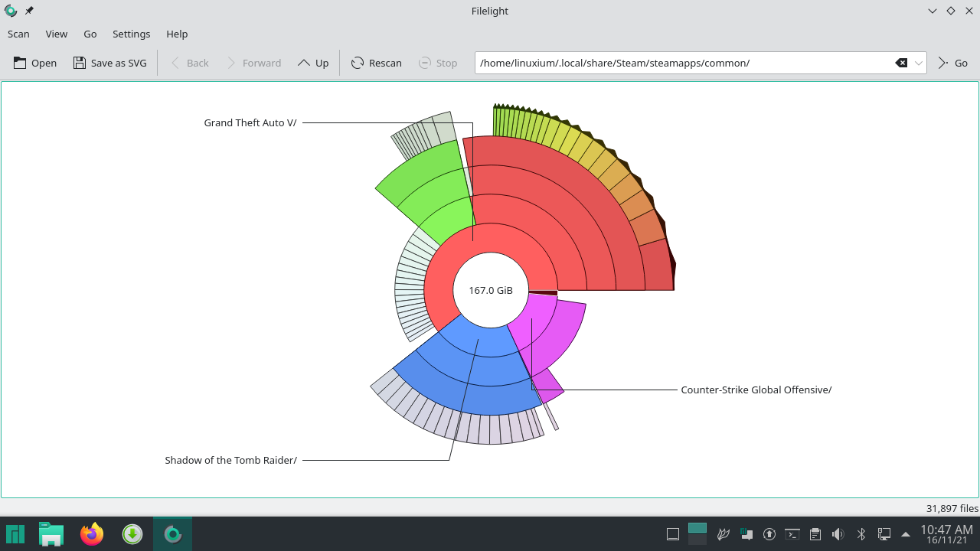The image size is (980, 551).
Task: Go Up one directory level
Action: pyautogui.click(x=313, y=63)
